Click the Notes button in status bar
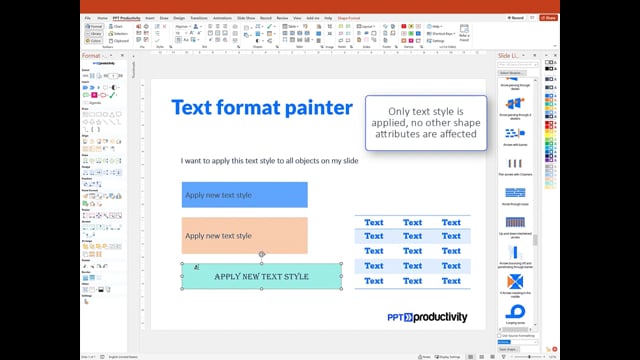 [424, 357]
